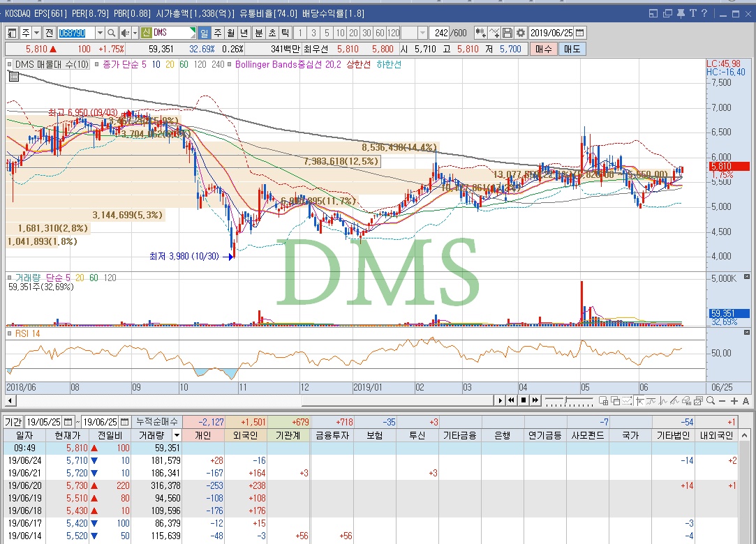Toggle the volume panel close box
The width and height of the screenshot is (756, 544).
[747, 277]
